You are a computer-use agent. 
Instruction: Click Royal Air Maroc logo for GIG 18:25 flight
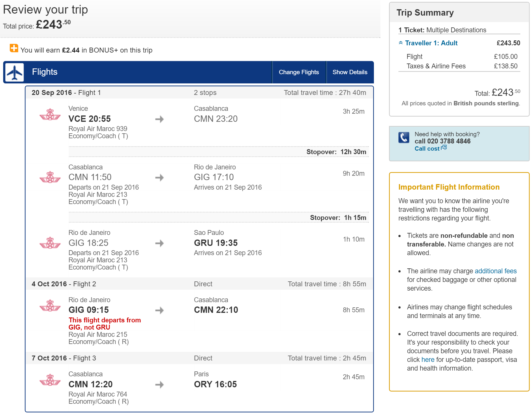pos(50,243)
